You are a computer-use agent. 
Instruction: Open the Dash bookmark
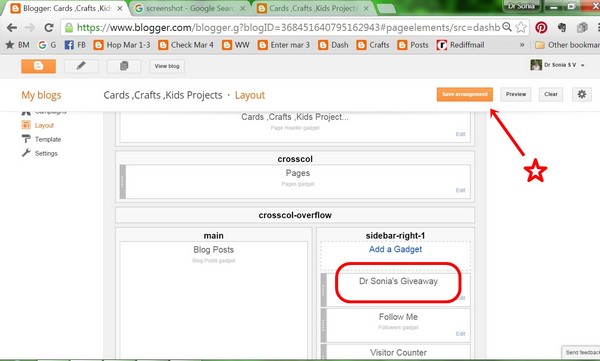click(334, 45)
